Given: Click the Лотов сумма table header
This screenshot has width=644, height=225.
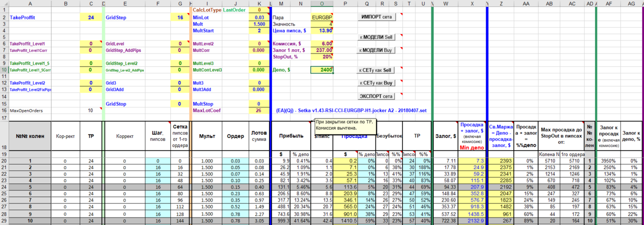Looking at the screenshot, I should pos(259,135).
